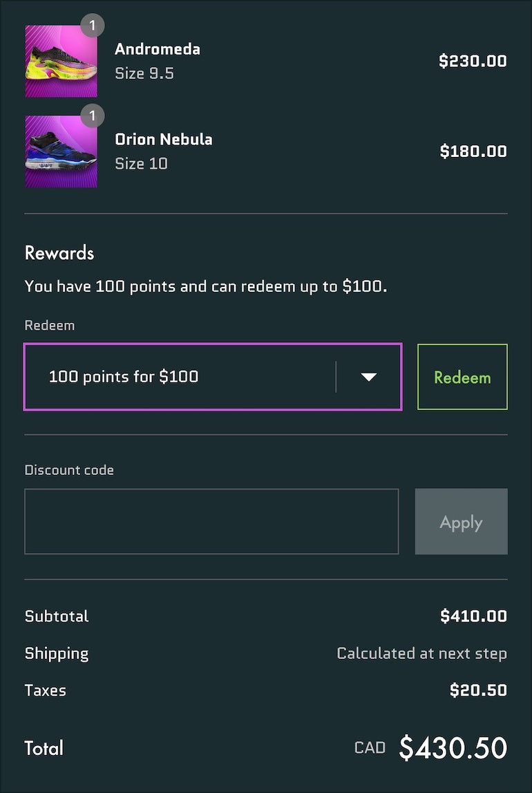Click the Orion Nebula $180.00 price

(473, 151)
